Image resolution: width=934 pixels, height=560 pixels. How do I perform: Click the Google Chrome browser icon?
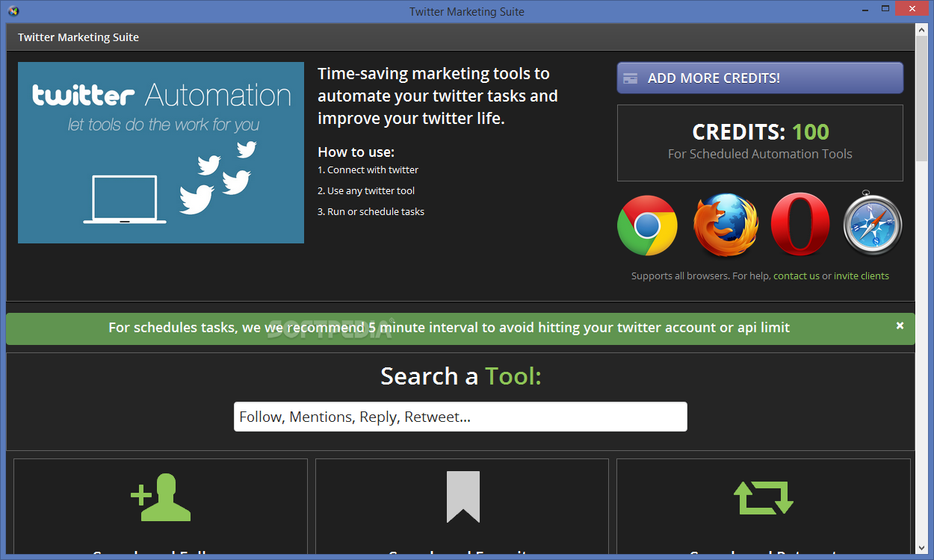pos(647,225)
